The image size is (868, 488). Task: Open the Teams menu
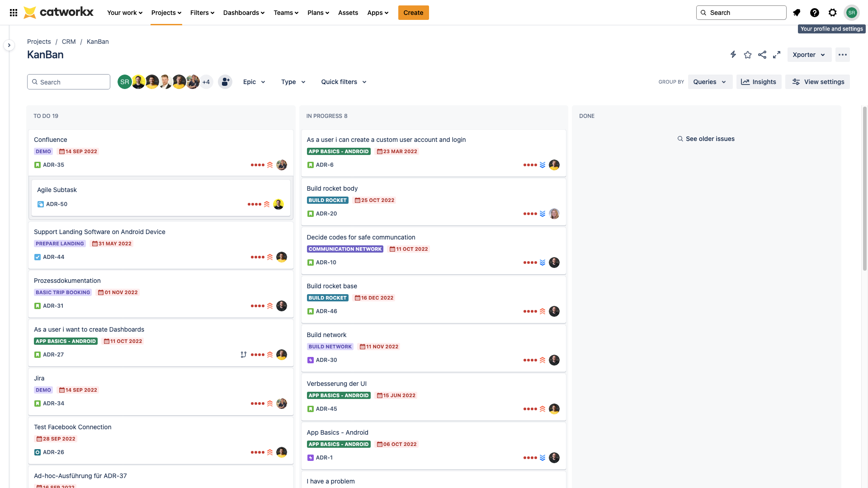[x=286, y=13]
